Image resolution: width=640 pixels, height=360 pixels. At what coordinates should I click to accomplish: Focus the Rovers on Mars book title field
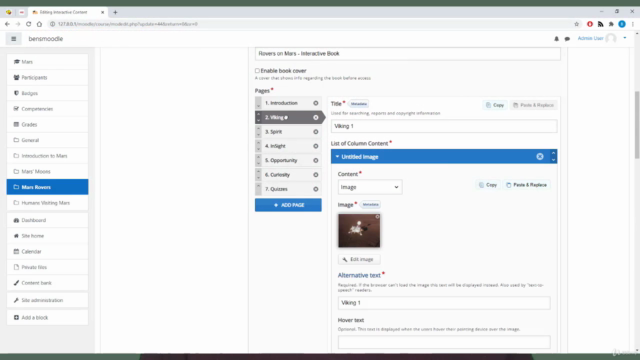(x=407, y=53)
